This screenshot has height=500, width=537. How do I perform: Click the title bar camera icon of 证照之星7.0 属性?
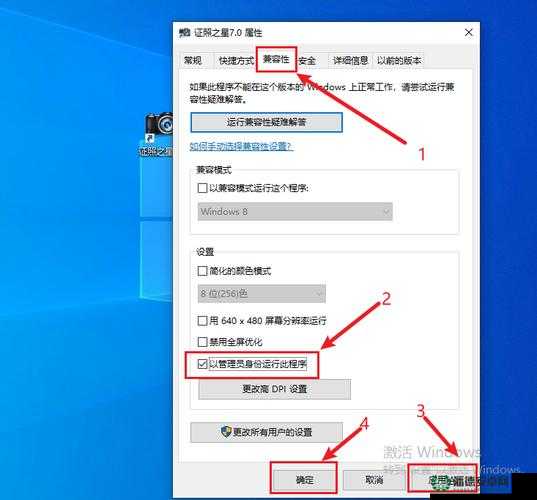(185, 33)
